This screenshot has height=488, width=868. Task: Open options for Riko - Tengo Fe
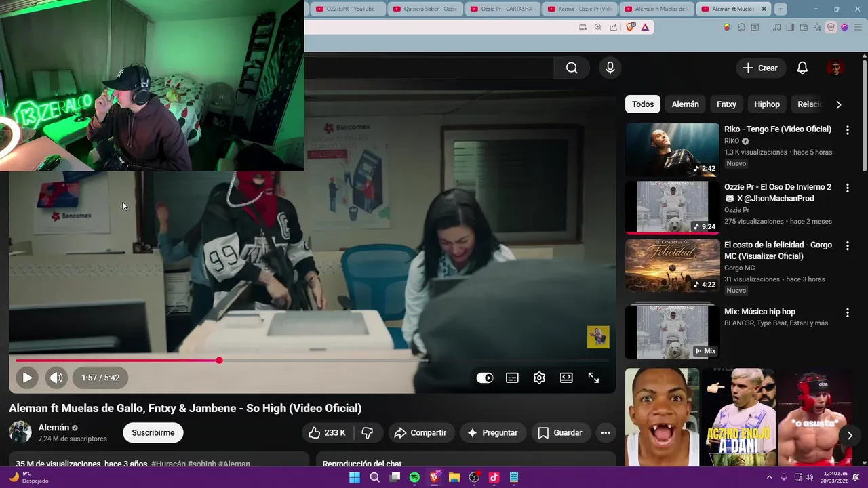[x=847, y=129]
